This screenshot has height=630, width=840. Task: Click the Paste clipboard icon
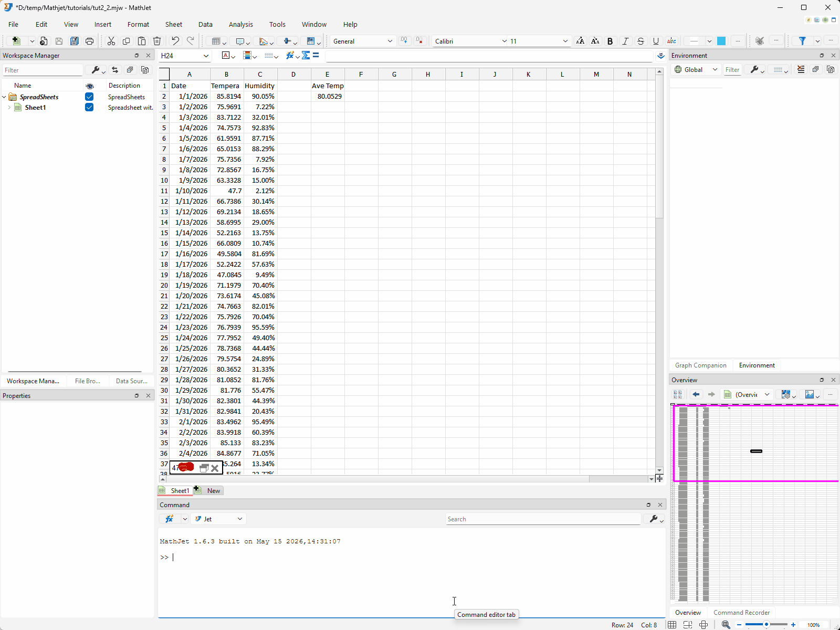(142, 41)
